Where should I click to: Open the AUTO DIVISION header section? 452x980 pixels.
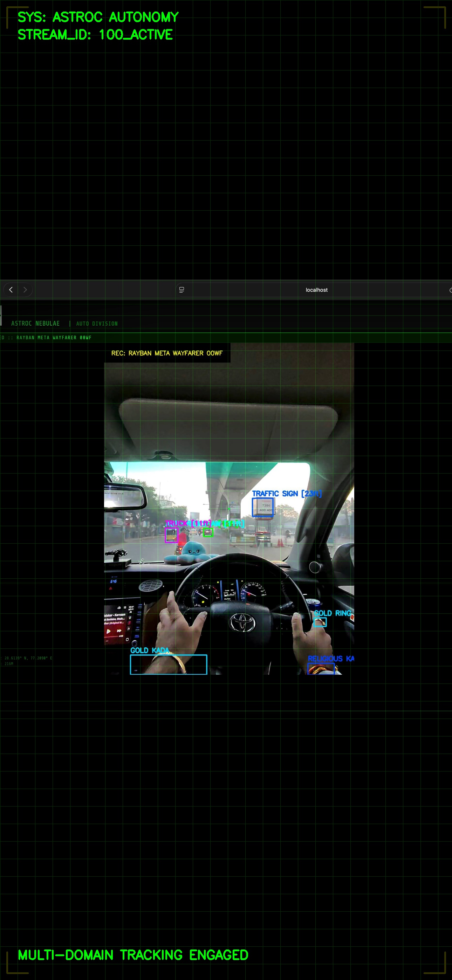[97, 324]
